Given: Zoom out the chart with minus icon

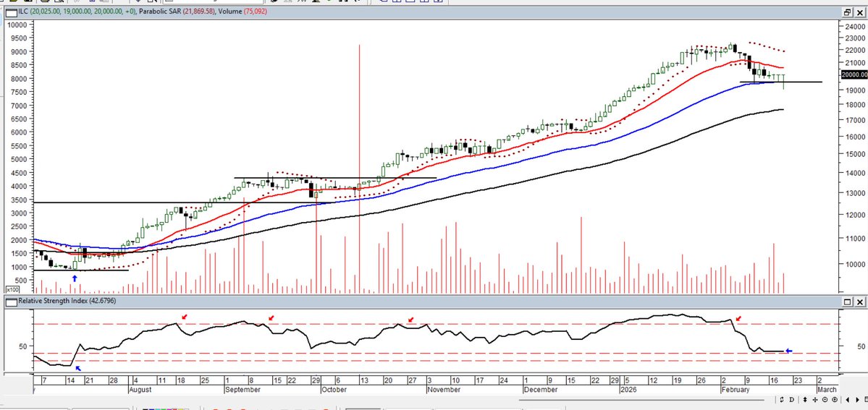Looking at the screenshot, I should [825, 399].
